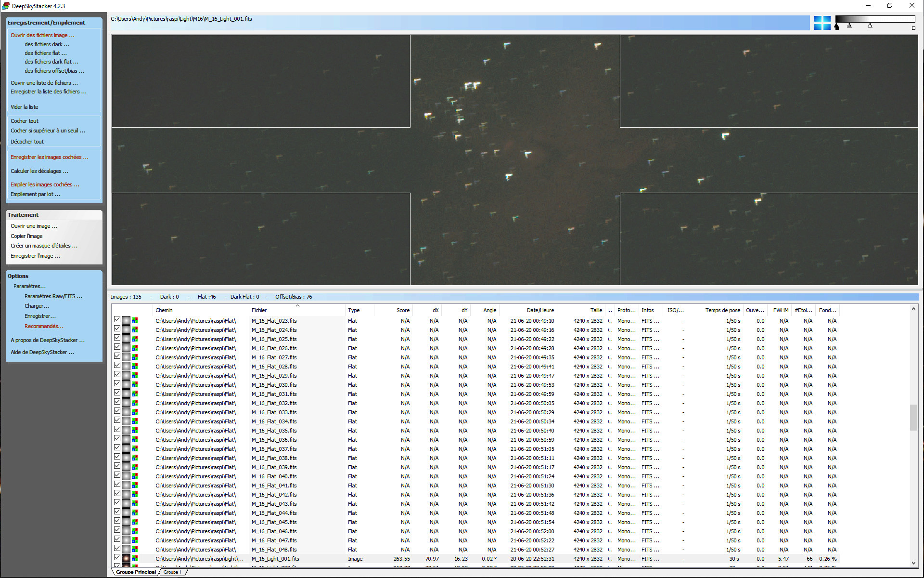
Task: Sort list by Date/Heure column header
Action: click(x=528, y=310)
